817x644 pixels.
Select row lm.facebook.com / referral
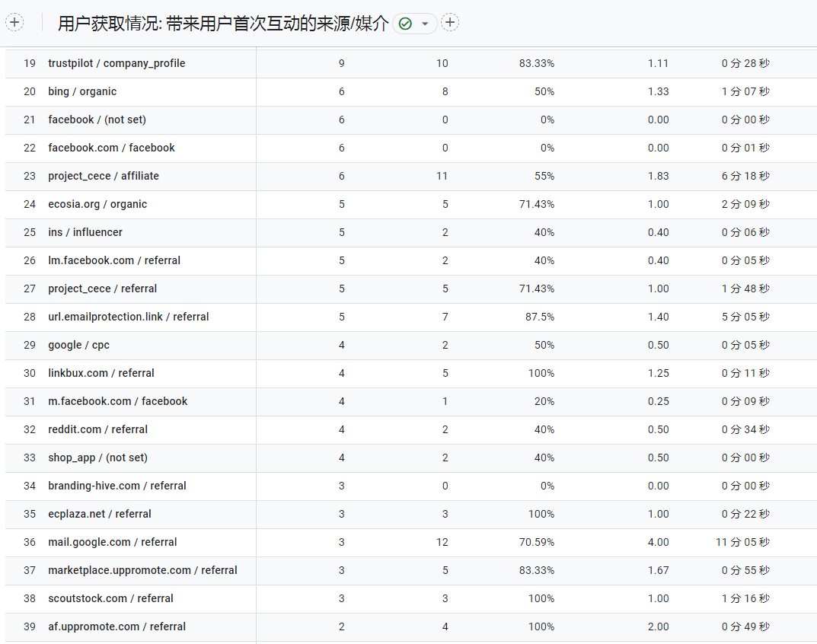tap(411, 260)
